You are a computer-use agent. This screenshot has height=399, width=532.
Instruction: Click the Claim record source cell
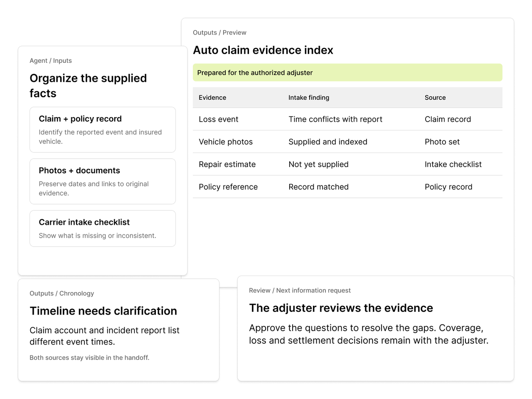[448, 119]
